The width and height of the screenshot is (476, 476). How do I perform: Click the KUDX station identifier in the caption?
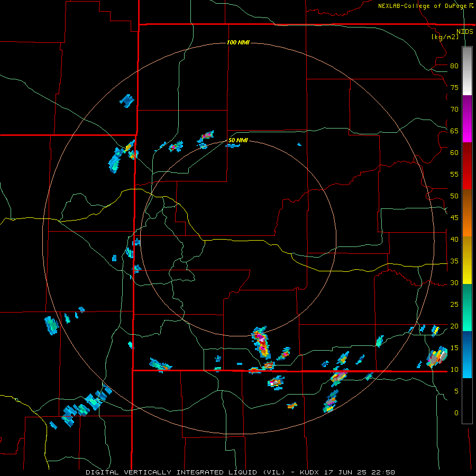click(310, 472)
